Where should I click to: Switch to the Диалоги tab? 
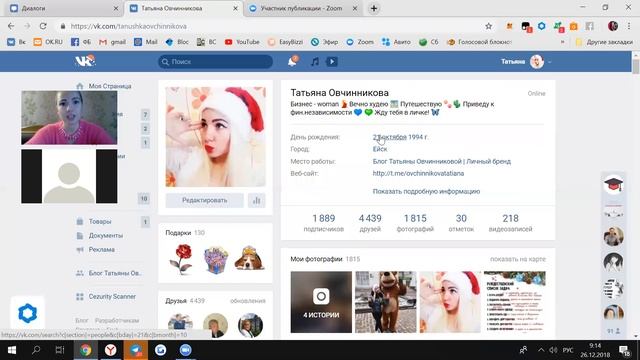62,8
